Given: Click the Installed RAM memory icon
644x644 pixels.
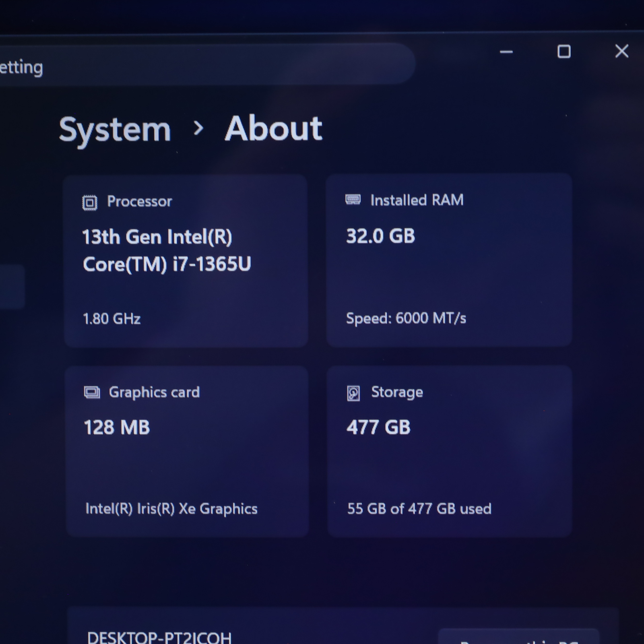Looking at the screenshot, I should pyautogui.click(x=353, y=199).
